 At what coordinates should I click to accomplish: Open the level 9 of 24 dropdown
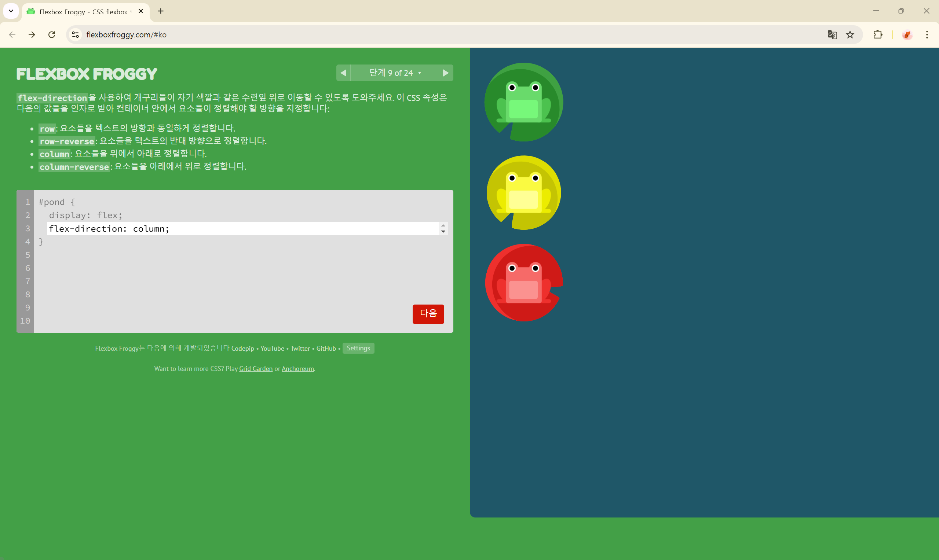395,73
